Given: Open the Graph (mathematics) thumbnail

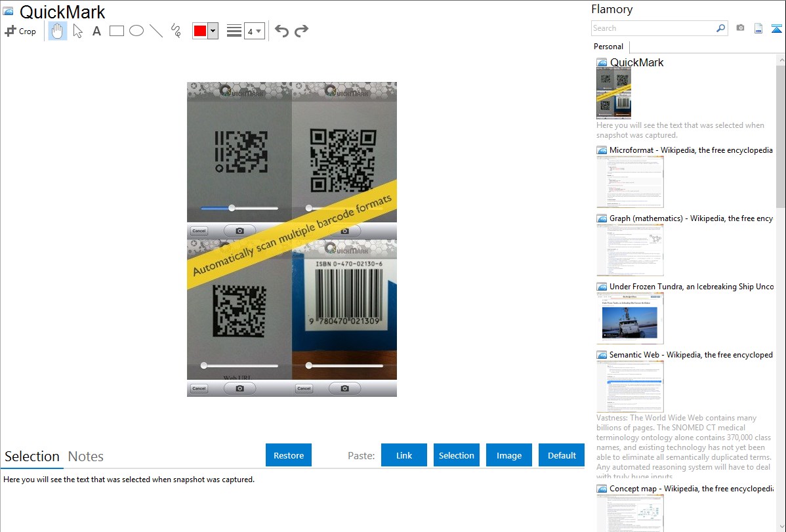Looking at the screenshot, I should (x=630, y=250).
